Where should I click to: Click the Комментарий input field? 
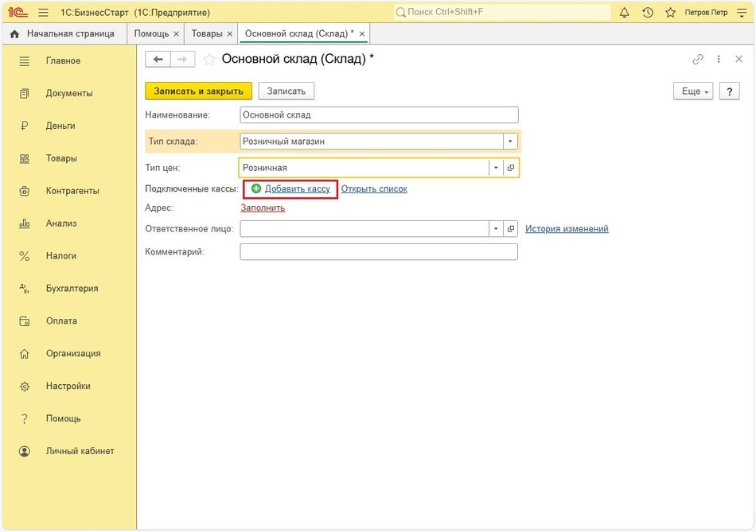379,252
